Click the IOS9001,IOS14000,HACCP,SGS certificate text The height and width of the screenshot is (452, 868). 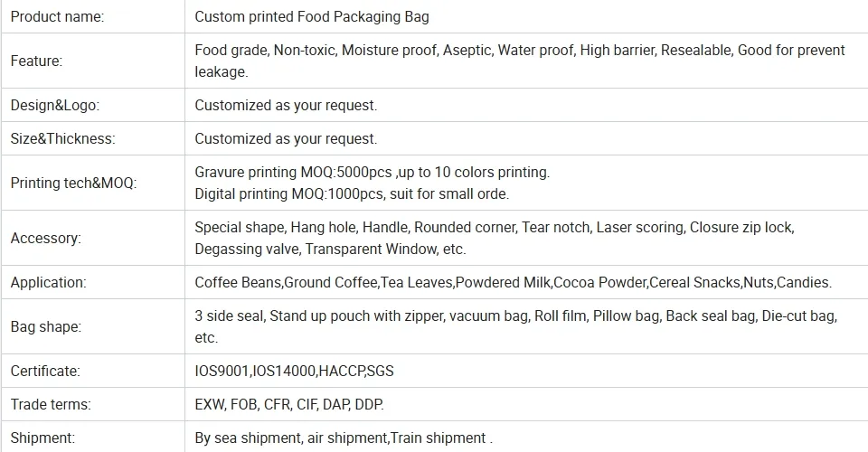pos(294,371)
